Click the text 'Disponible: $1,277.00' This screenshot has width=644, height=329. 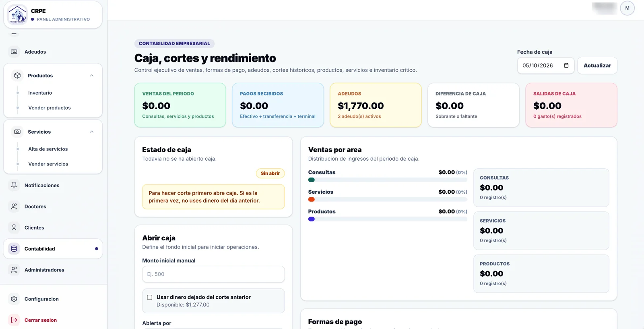click(x=183, y=305)
